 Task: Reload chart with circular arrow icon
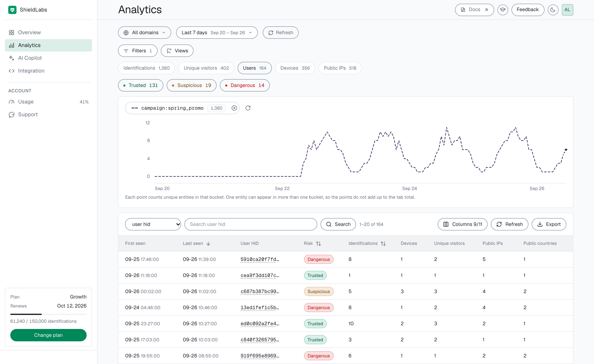[248, 108]
